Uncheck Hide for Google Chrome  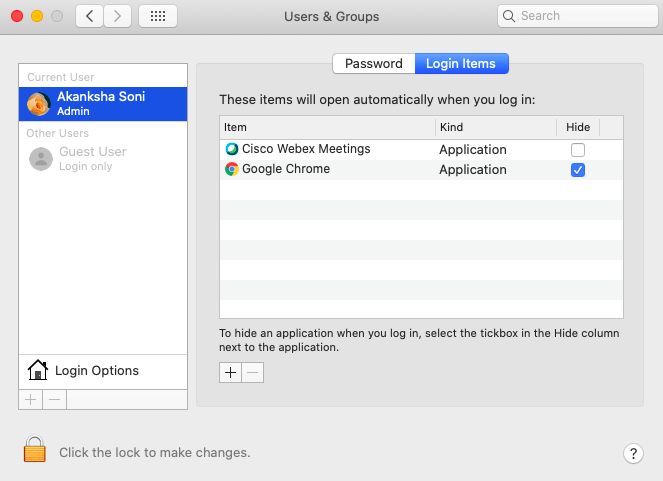click(x=578, y=170)
